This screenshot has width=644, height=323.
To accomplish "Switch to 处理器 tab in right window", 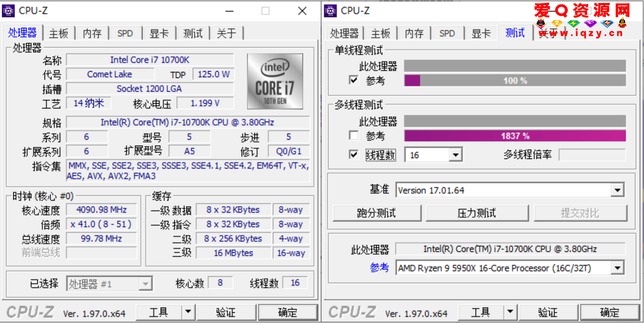I will (344, 33).
